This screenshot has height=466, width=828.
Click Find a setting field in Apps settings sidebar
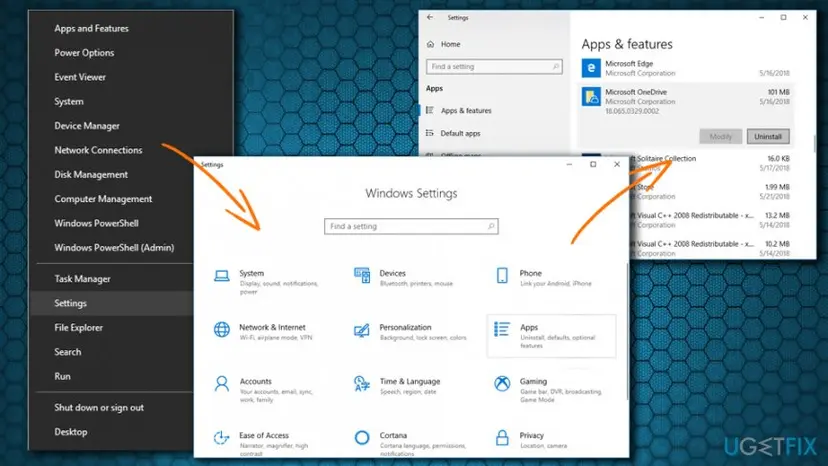(494, 67)
